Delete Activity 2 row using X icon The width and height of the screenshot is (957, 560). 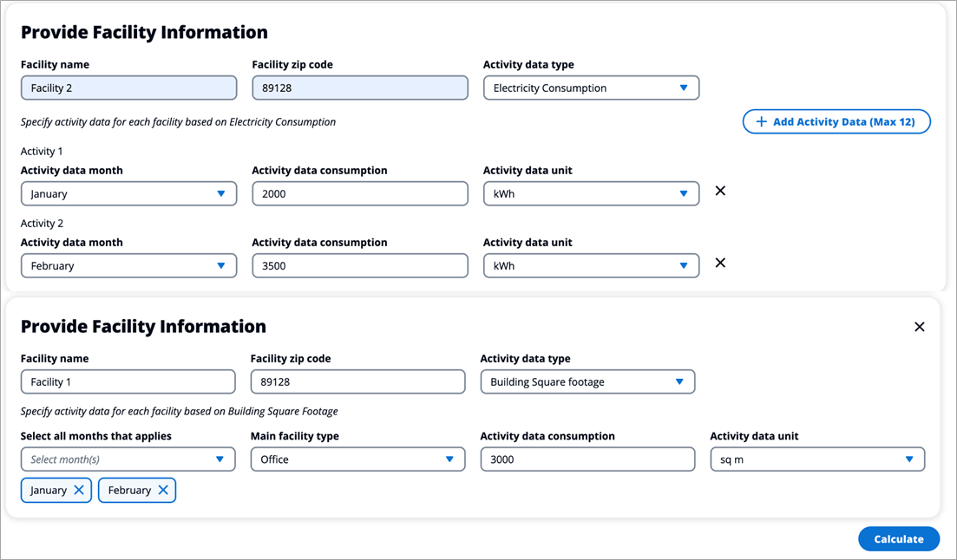(720, 263)
